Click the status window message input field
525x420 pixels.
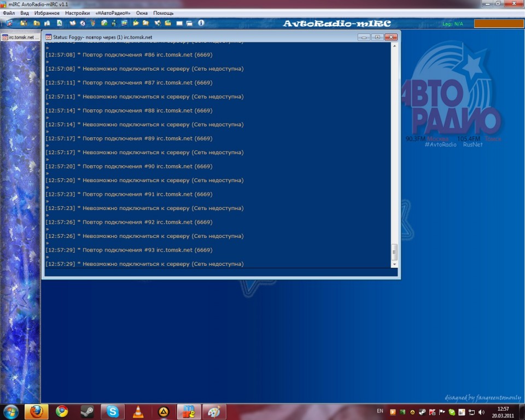click(219, 272)
